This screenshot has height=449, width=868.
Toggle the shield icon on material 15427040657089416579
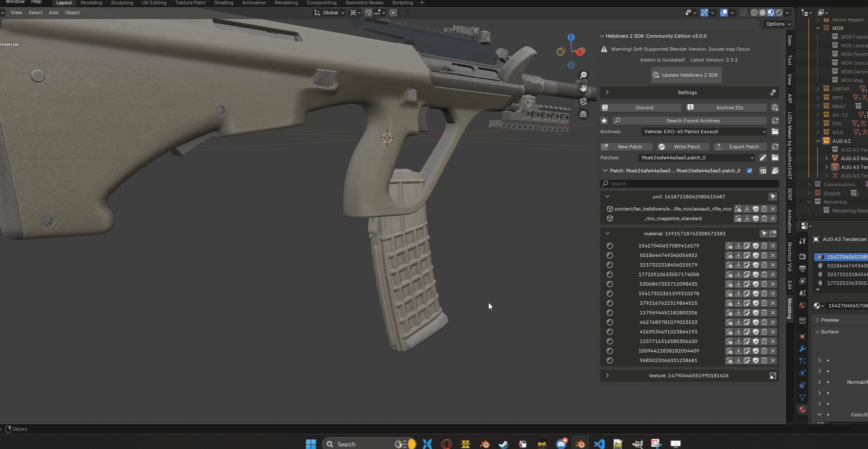tap(756, 245)
